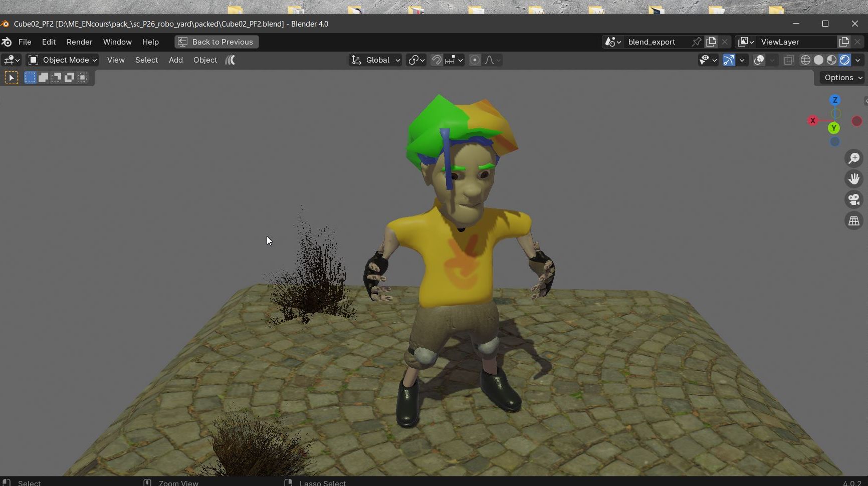Select material preview shading icon
Viewport: 868px width, 486px height.
pos(831,60)
